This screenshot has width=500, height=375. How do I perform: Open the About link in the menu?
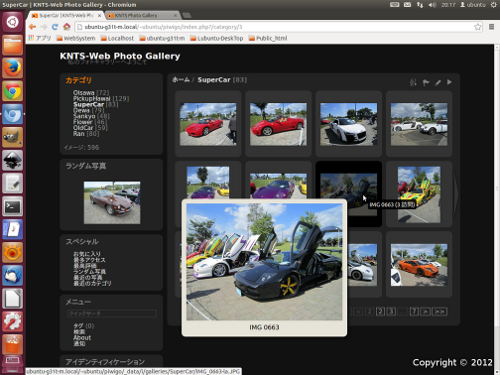pyautogui.click(x=82, y=337)
